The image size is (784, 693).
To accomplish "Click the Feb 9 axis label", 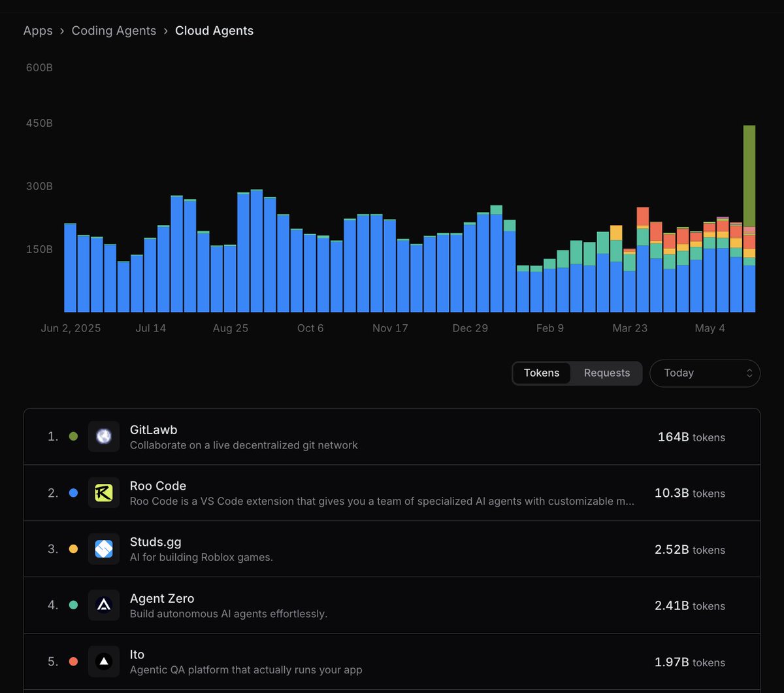I will coord(550,328).
